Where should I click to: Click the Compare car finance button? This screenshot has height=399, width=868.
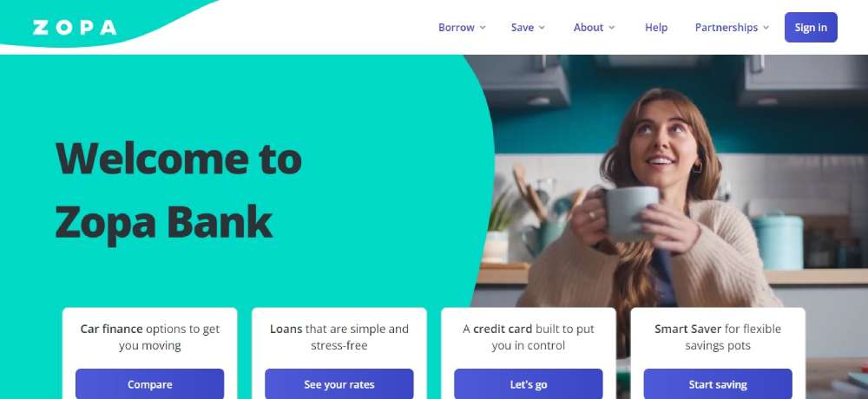pos(150,384)
